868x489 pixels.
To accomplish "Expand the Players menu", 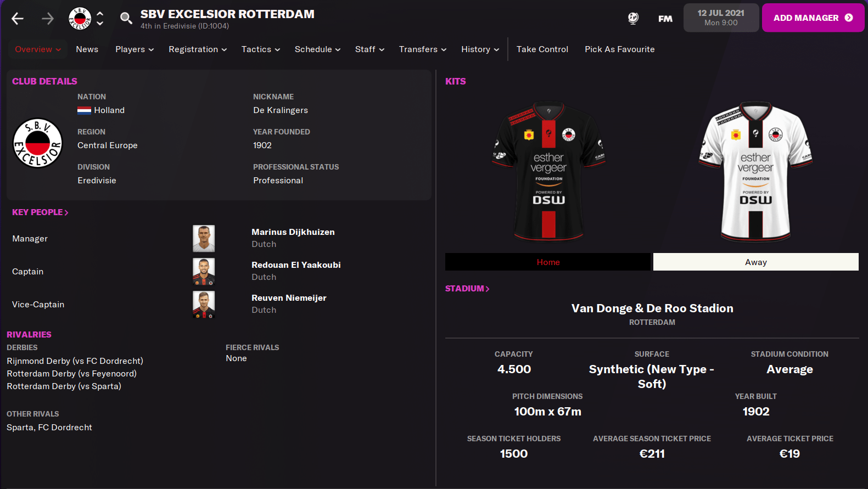I will point(135,49).
